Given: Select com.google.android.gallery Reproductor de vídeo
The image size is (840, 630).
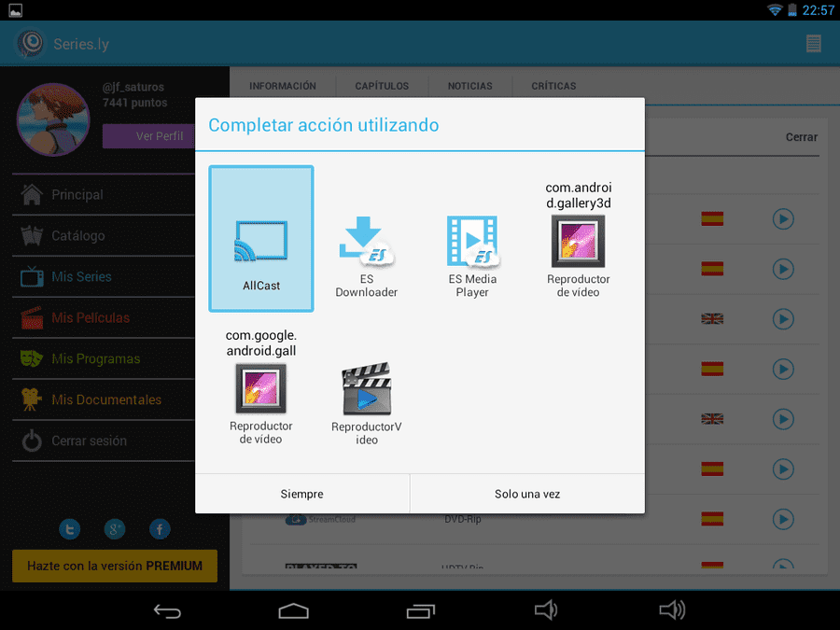Looking at the screenshot, I should click(261, 386).
